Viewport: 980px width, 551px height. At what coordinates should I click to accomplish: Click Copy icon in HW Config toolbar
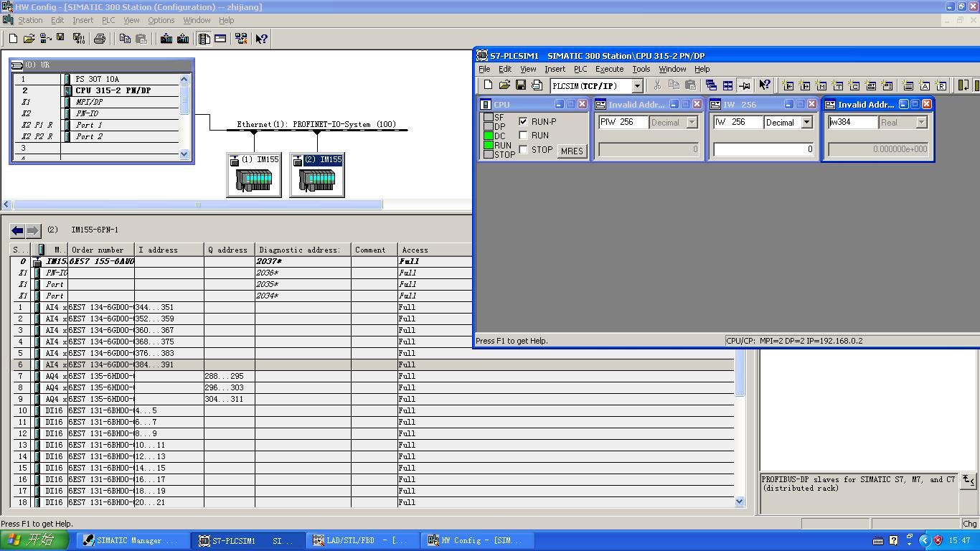(x=125, y=39)
